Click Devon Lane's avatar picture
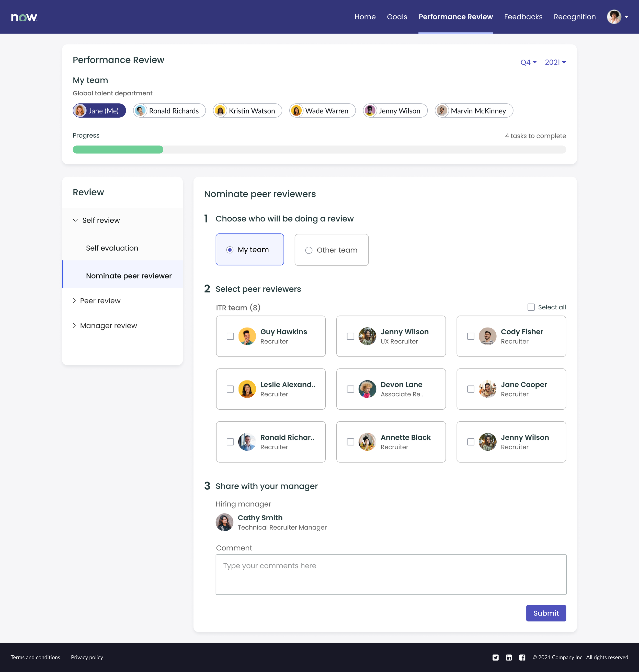The image size is (639, 672). point(367,389)
